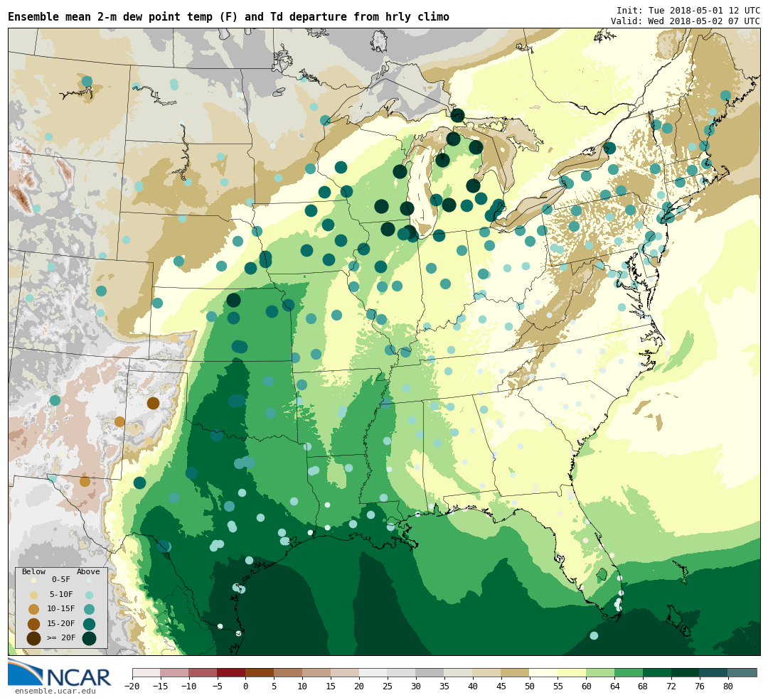Select the Above 10-15F legend circle
Screen dimensions: 768x700
pyautogui.click(x=89, y=610)
